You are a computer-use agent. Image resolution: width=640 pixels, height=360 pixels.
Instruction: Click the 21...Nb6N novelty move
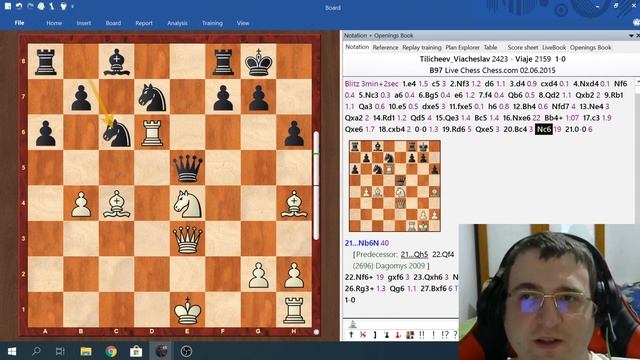click(362, 243)
